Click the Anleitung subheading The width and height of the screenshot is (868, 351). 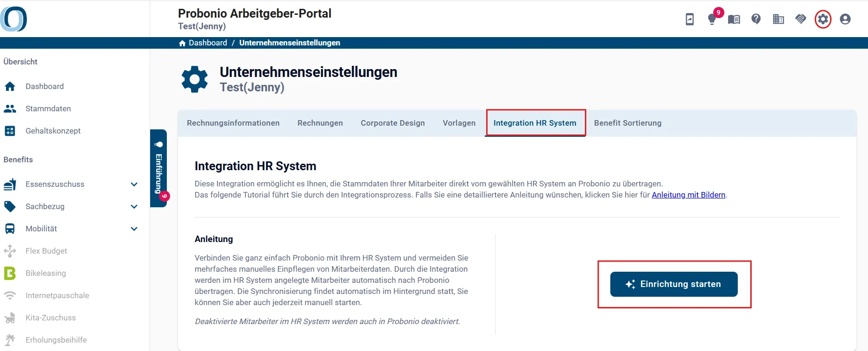(214, 239)
